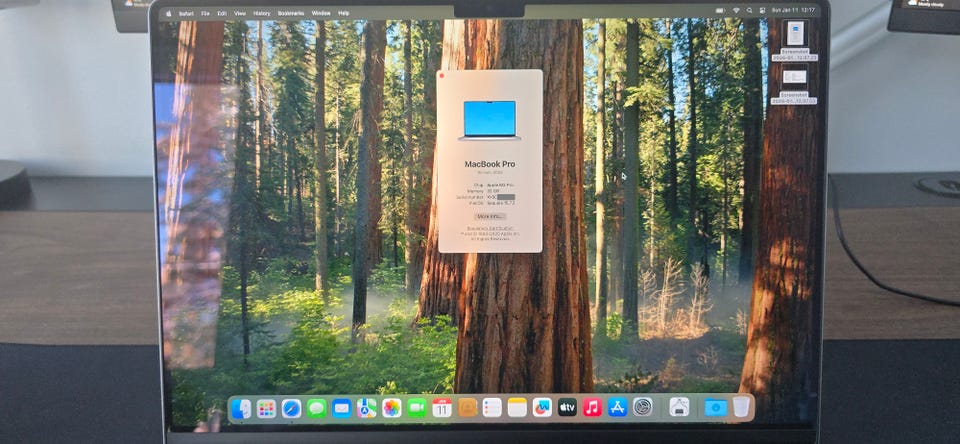Screen dimensions: 960x444
Task: Open the Trash in the dock
Action: 740,407
